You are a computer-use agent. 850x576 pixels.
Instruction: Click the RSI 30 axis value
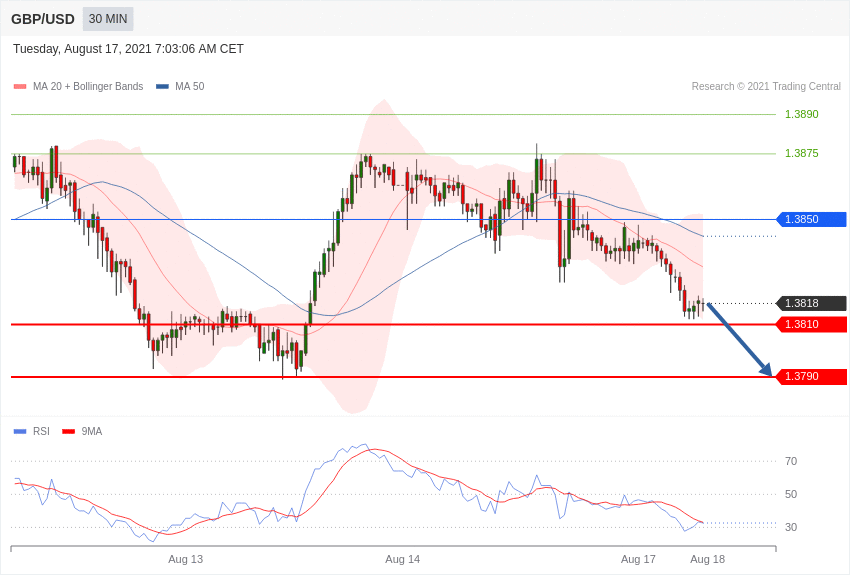[791, 527]
